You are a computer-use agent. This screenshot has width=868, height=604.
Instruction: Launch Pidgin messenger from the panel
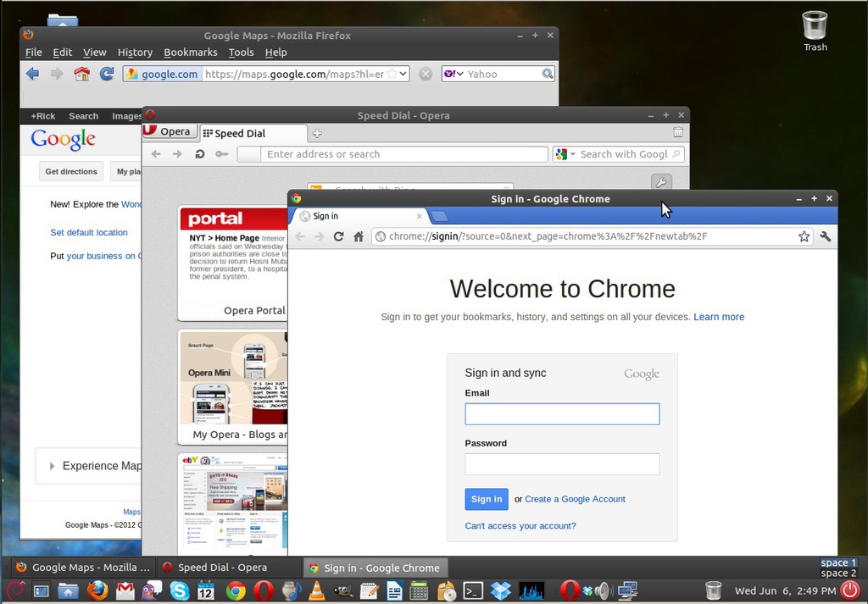click(152, 590)
